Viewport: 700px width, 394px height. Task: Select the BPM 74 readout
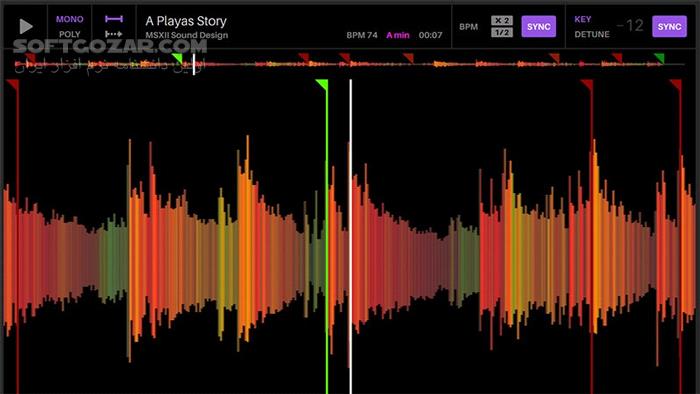(x=362, y=35)
